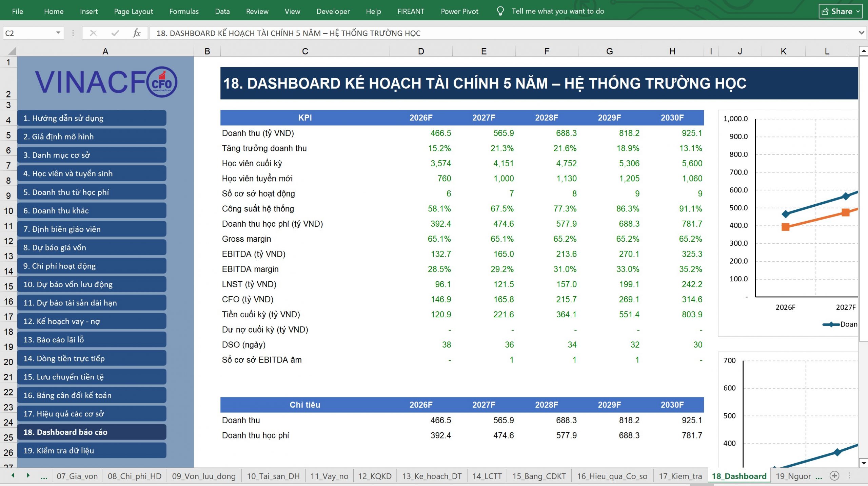Click the next sheet navigation arrow
Image resolution: width=868 pixels, height=486 pixels.
point(28,475)
